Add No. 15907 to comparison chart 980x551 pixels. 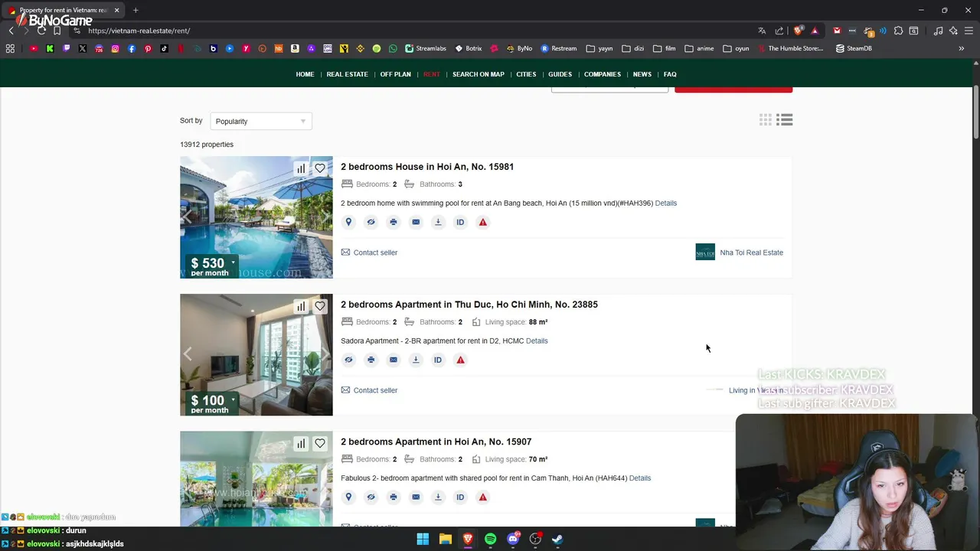pos(301,443)
